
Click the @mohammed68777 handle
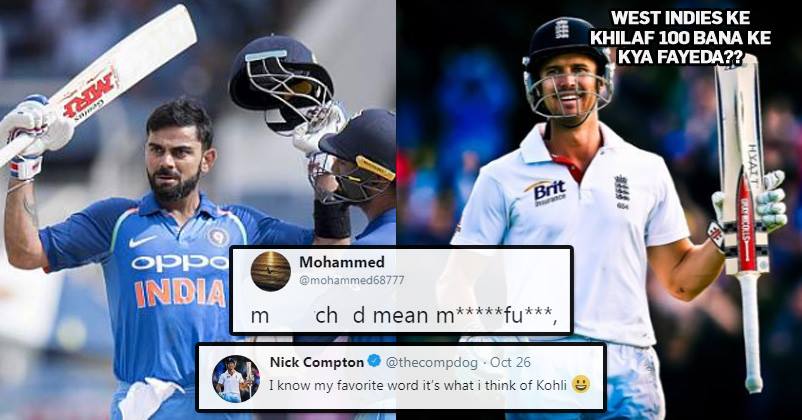(351, 280)
